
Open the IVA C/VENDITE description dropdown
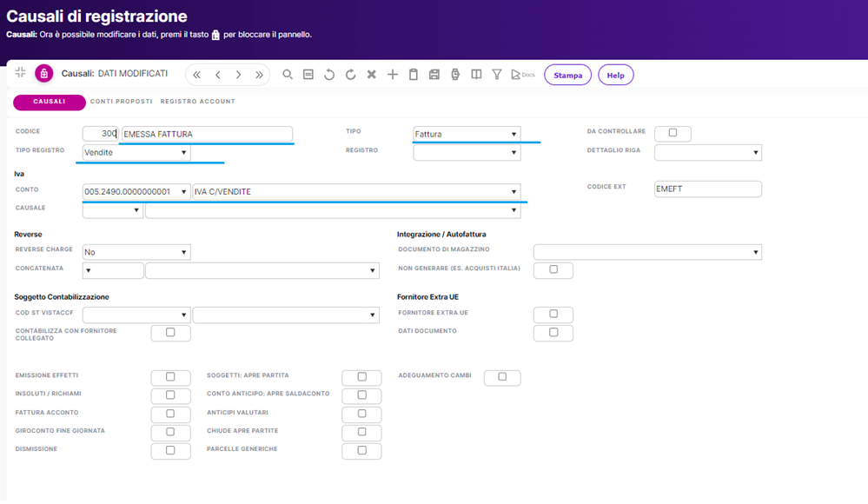(x=356, y=192)
